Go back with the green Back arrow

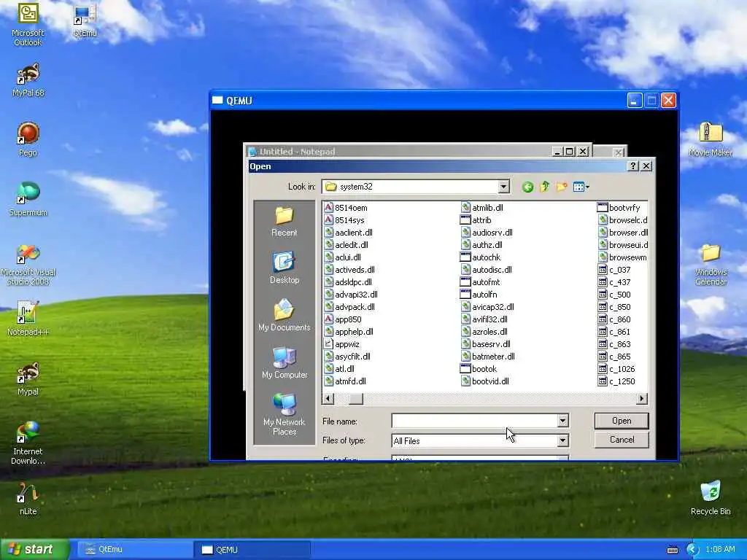point(527,187)
